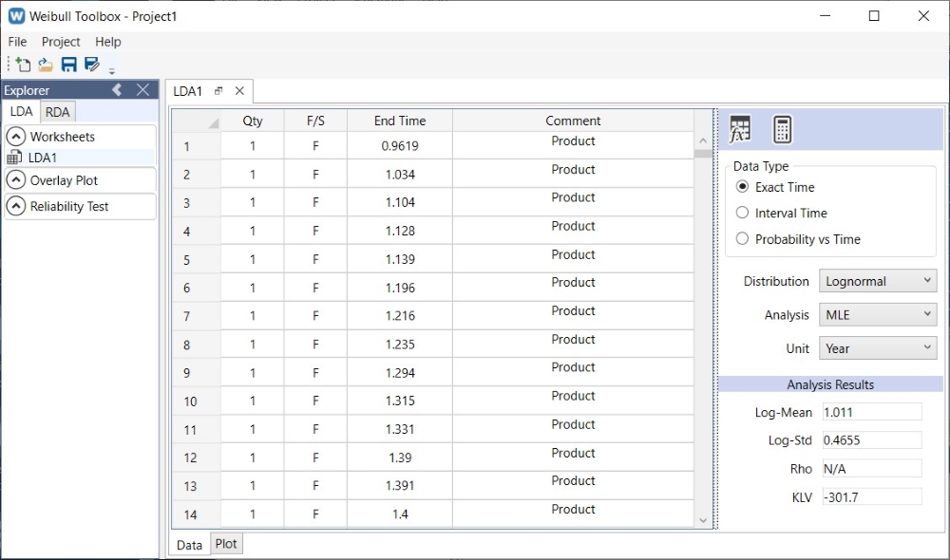Open the Project menu

point(61,42)
